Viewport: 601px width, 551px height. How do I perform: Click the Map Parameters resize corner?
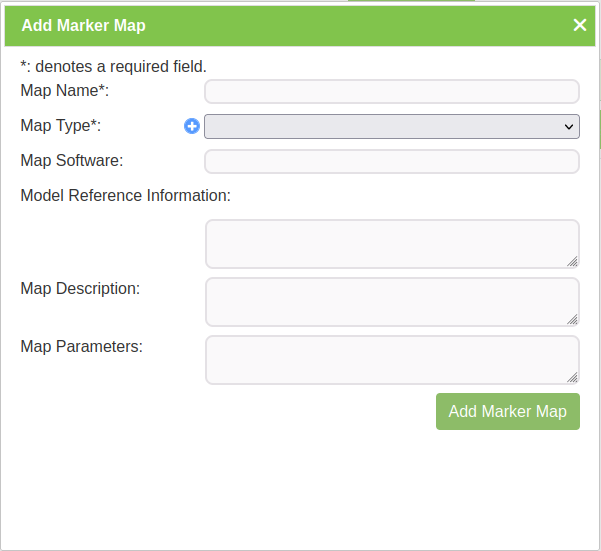pyautogui.click(x=573, y=378)
